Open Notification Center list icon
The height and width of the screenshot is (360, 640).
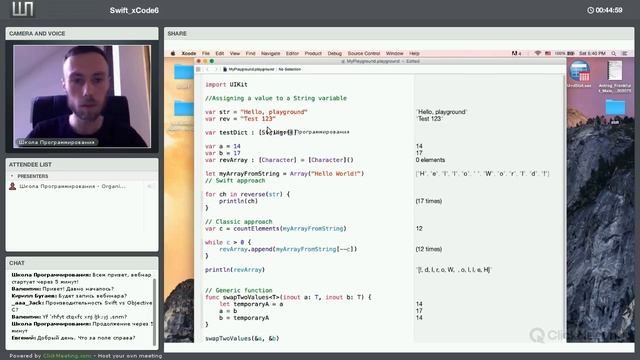tap(624, 53)
